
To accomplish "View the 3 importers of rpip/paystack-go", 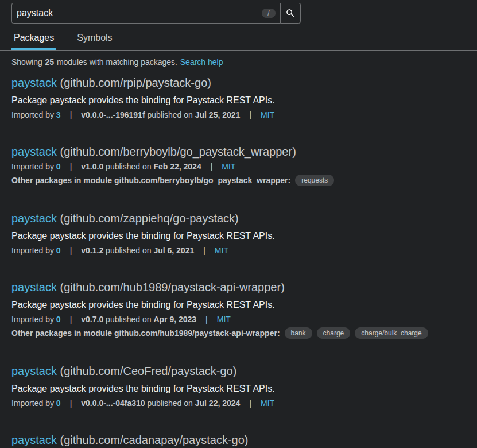I will point(58,115).
